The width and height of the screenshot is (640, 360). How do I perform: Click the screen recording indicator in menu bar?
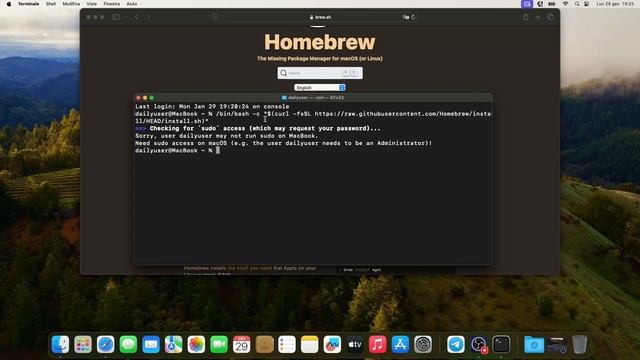click(x=527, y=4)
